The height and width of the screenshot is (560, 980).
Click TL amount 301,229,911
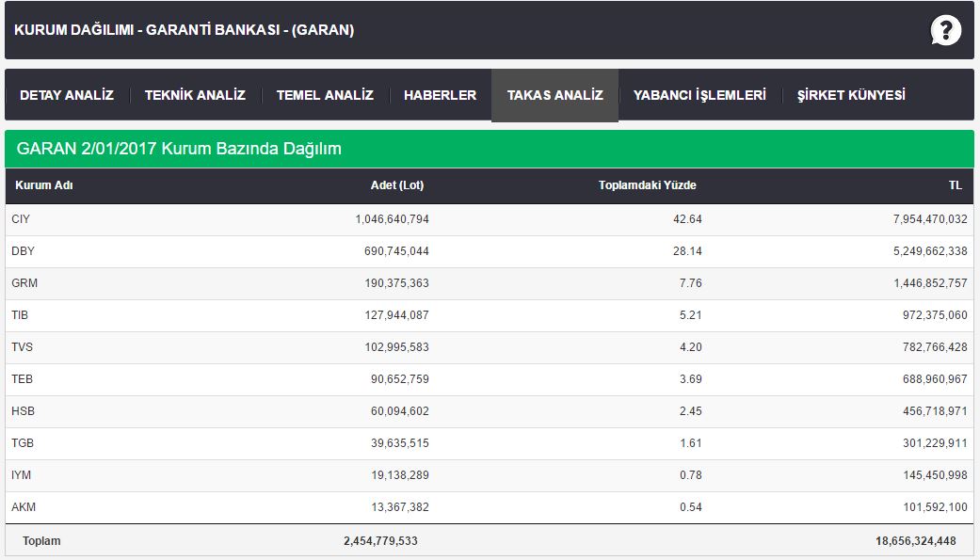[935, 442]
